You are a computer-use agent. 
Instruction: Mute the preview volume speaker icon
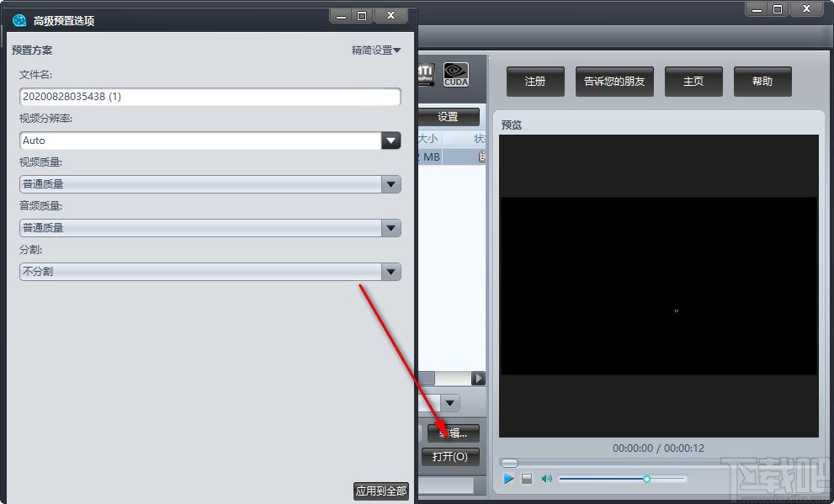tap(546, 479)
